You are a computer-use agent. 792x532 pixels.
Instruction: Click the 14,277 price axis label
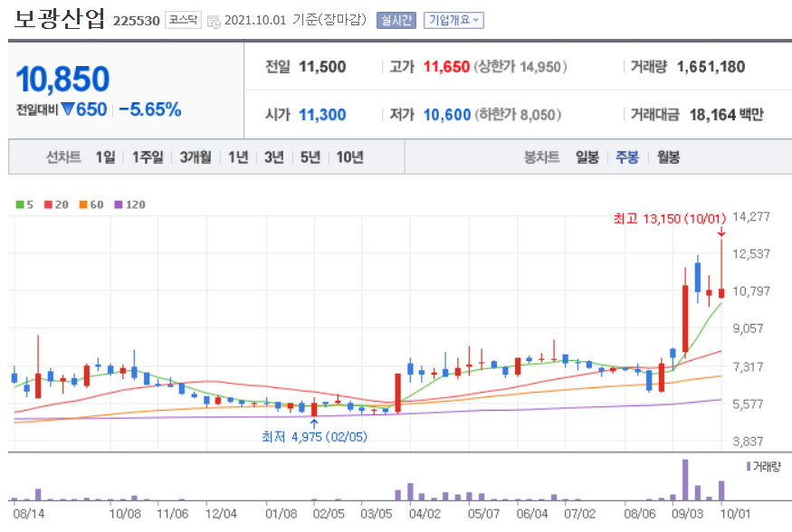click(751, 216)
